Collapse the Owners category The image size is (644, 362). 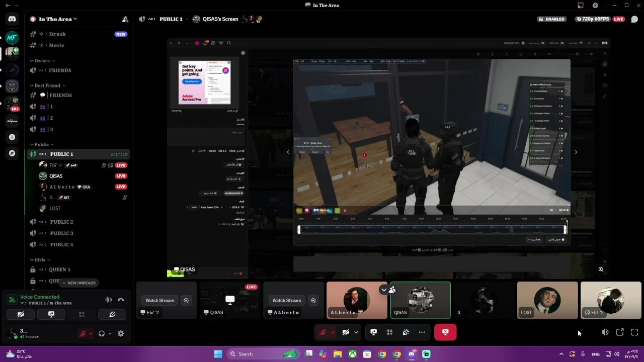42,61
